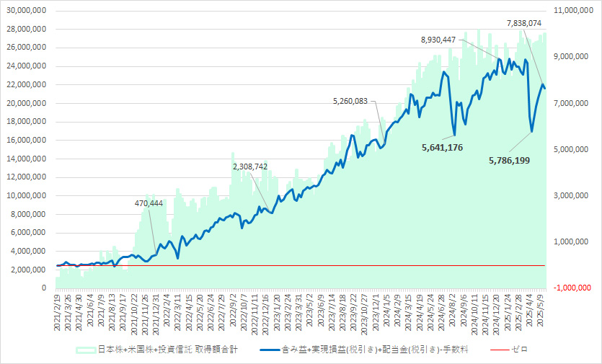Image resolution: width=602 pixels, height=364 pixels.
Task: Click the 470,444 data label
Action: [149, 203]
